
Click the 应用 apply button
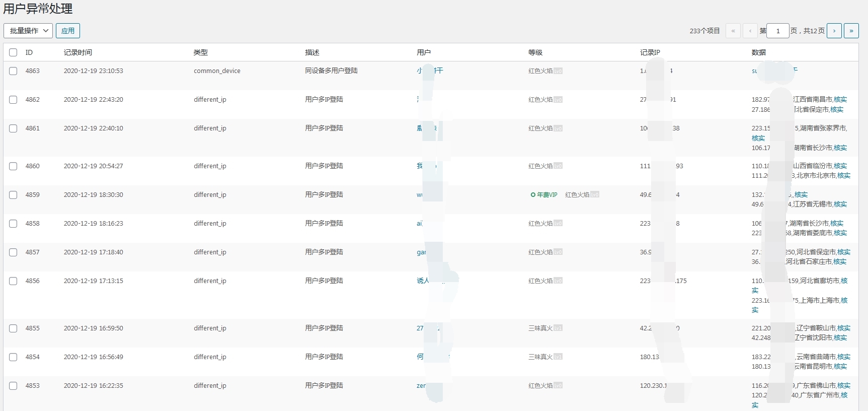pos(68,31)
